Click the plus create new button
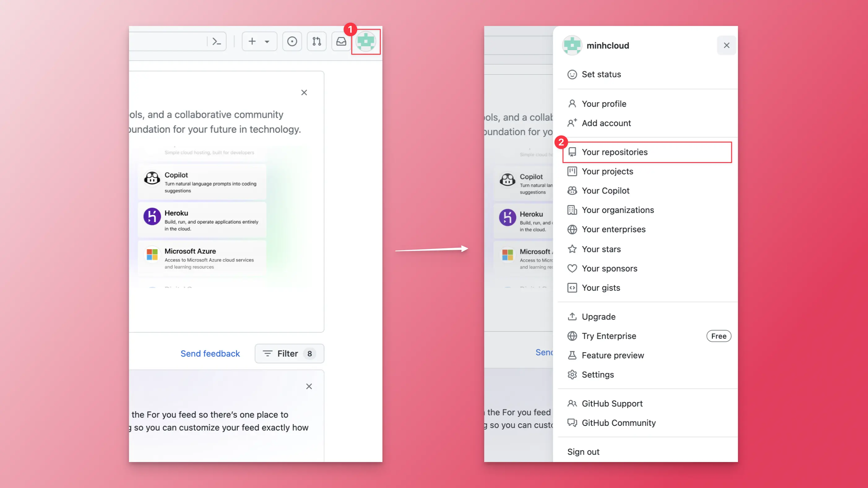 tap(252, 41)
